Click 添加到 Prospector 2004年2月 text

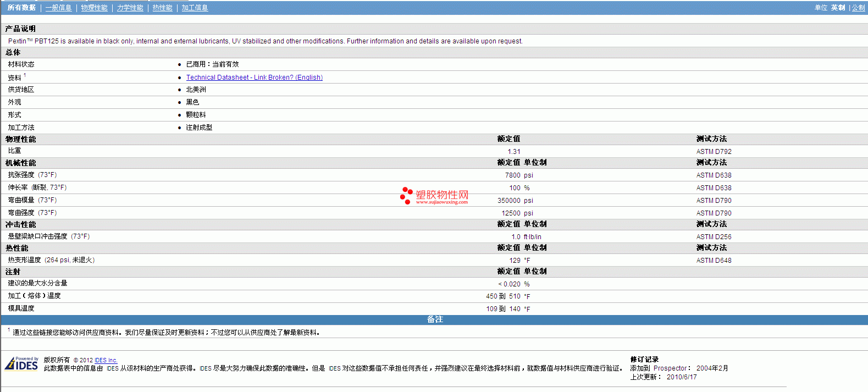[x=679, y=368]
